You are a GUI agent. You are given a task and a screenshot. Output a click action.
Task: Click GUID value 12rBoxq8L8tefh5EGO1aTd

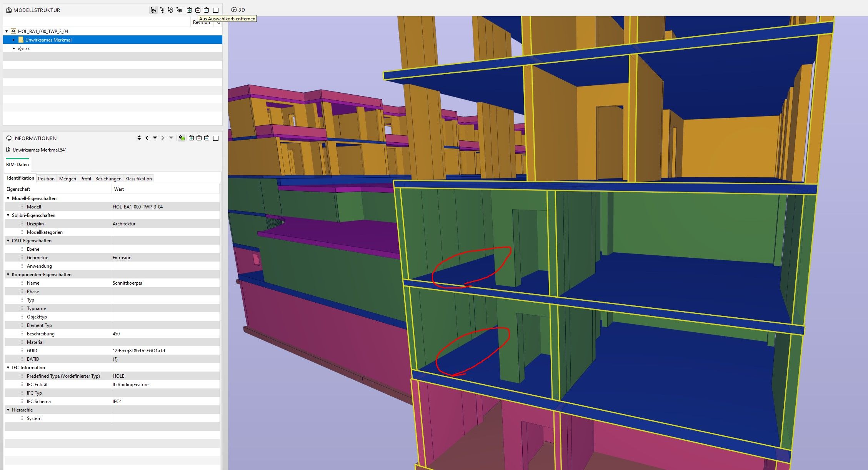coord(139,350)
